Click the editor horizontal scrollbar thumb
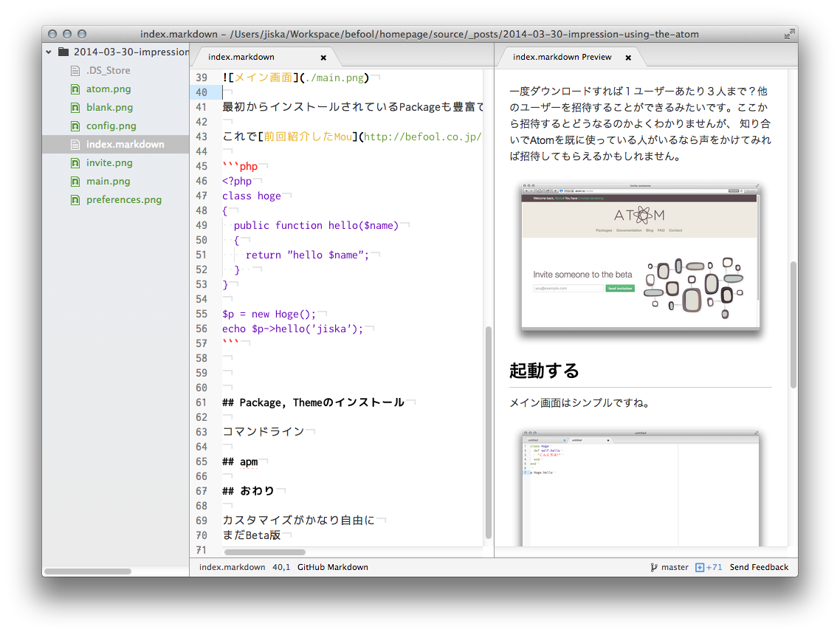Image resolution: width=840 pixels, height=635 pixels. pos(265,552)
